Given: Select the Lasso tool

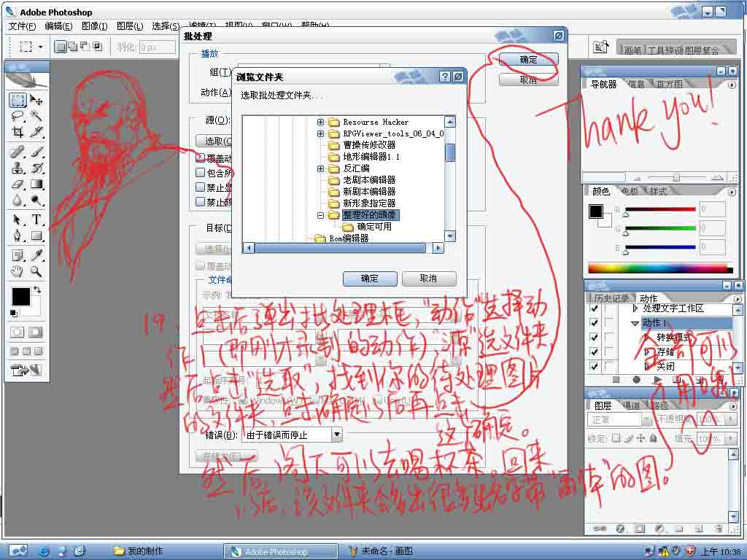Looking at the screenshot, I should [x=18, y=116].
